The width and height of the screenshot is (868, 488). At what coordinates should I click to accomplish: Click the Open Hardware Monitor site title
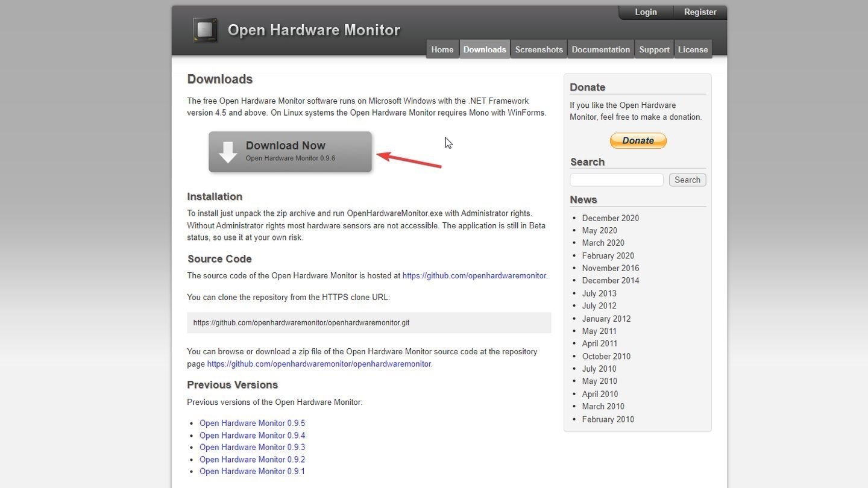pos(313,30)
